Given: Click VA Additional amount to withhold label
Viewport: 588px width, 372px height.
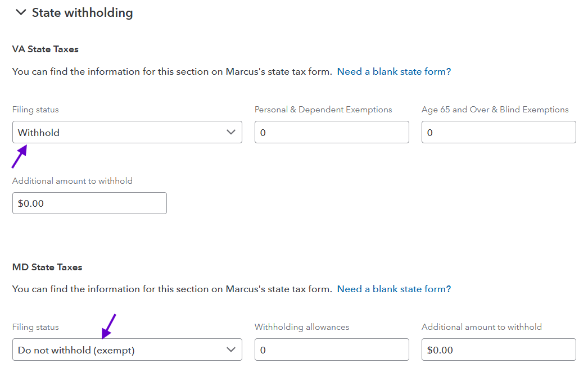Looking at the screenshot, I should pyautogui.click(x=73, y=181).
